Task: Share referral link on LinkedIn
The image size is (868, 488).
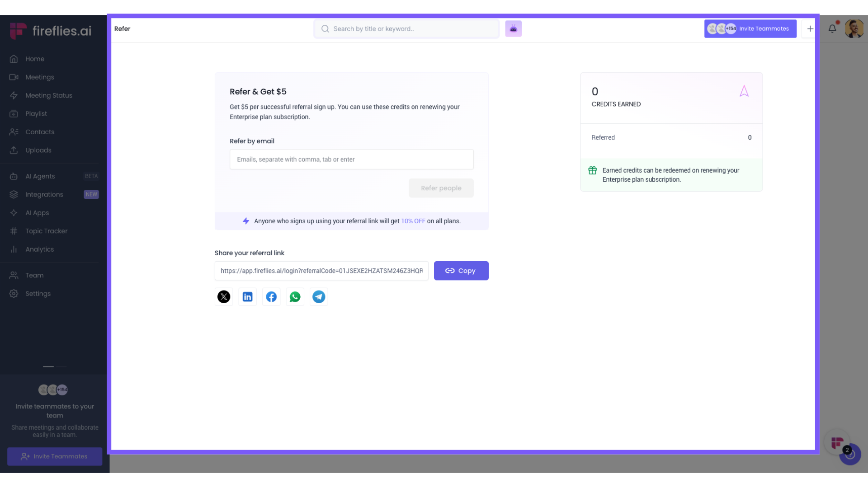Action: pyautogui.click(x=247, y=297)
